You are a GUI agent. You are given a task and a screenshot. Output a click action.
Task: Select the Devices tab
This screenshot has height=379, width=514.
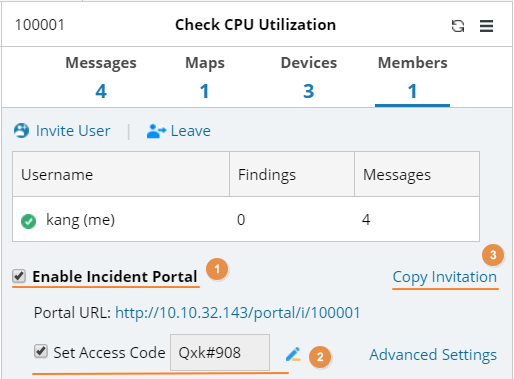point(309,77)
